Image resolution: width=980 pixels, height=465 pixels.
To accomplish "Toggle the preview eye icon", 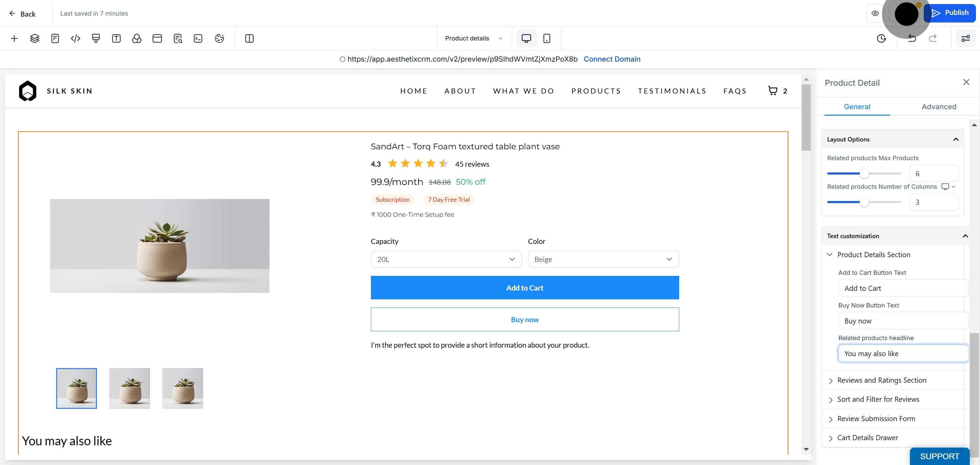I will (x=875, y=13).
